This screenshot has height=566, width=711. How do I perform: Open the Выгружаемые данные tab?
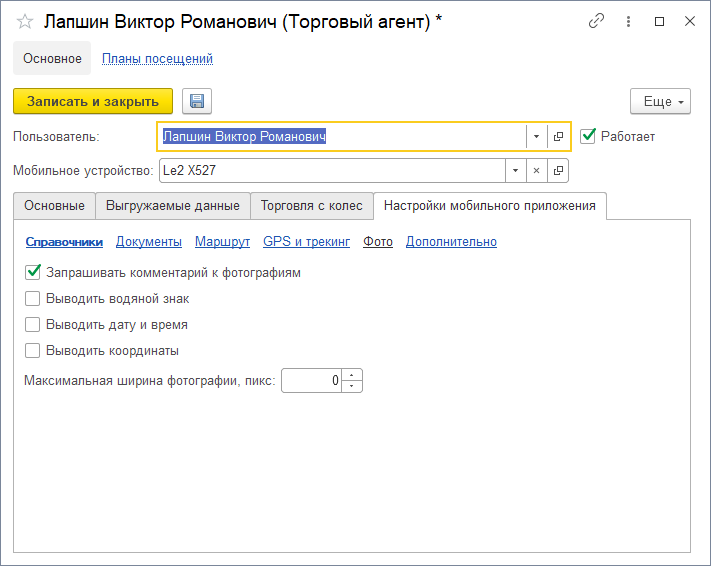coord(172,206)
